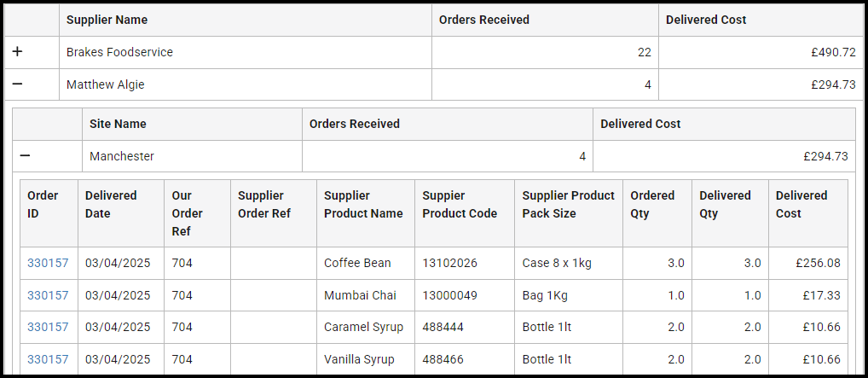Expand the Brakes Foodservice row
868x378 pixels.
click(18, 52)
